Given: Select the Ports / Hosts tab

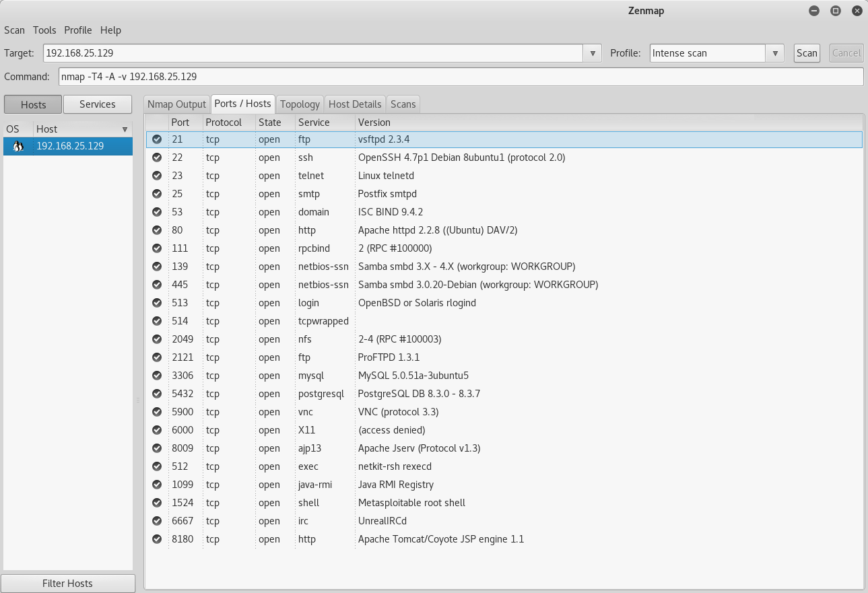Looking at the screenshot, I should click(242, 104).
